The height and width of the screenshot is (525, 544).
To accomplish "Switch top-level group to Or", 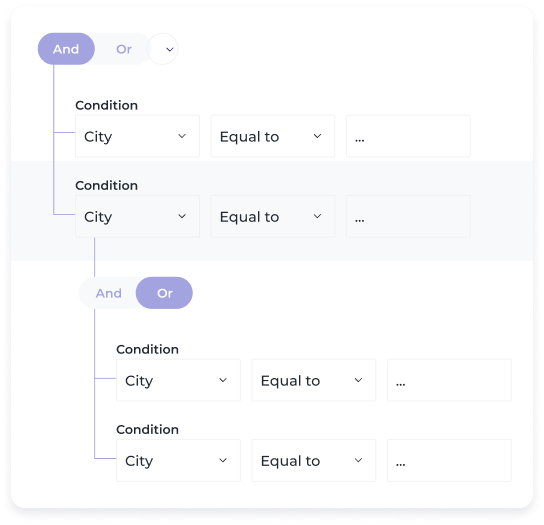I will (124, 49).
